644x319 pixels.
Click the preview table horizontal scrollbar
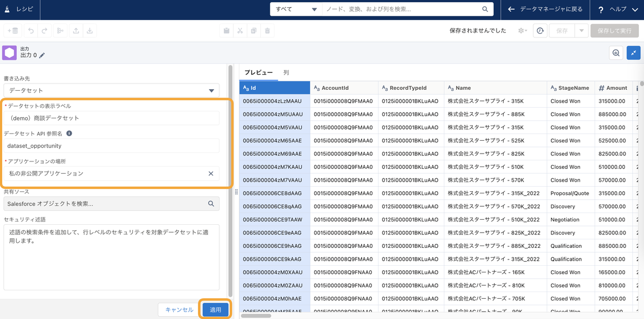256,316
